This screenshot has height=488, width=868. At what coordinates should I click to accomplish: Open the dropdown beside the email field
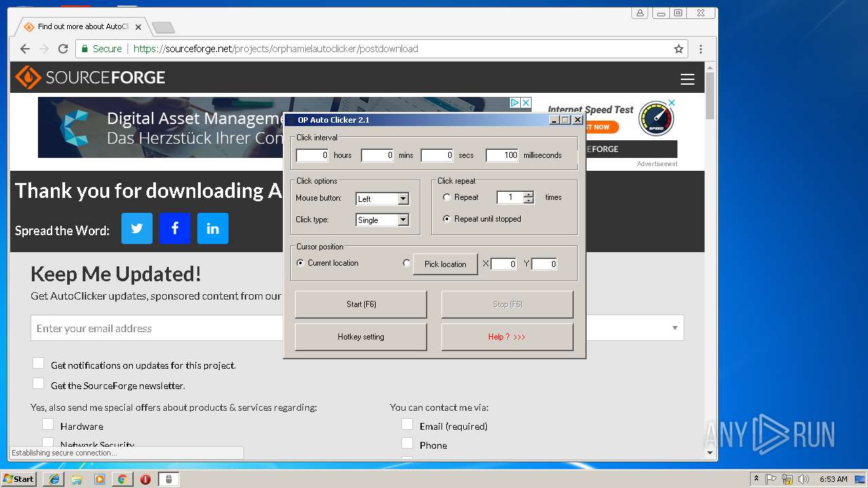(x=675, y=328)
